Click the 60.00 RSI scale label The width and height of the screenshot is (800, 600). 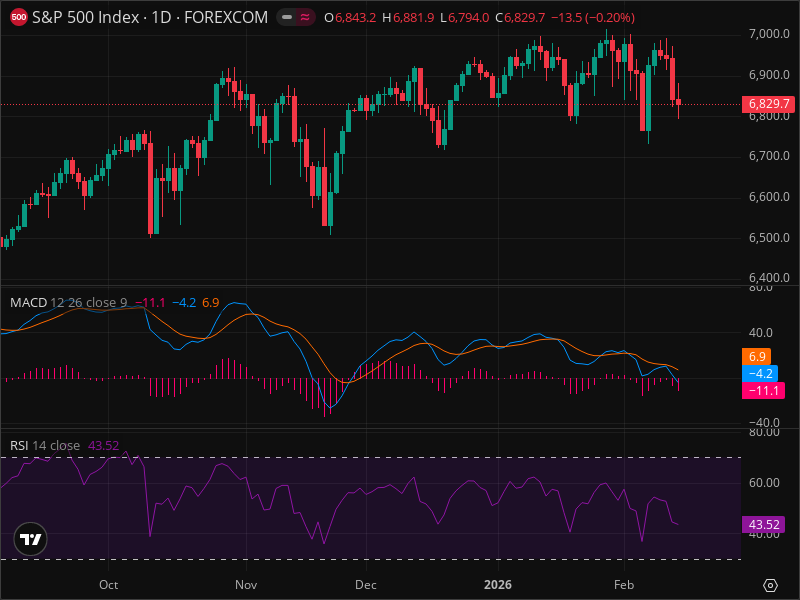coord(764,483)
